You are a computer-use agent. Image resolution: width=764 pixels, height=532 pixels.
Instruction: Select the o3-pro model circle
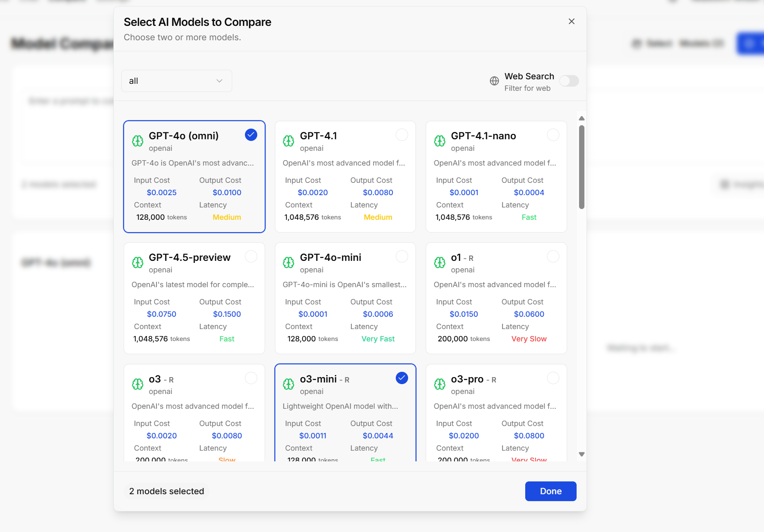553,378
